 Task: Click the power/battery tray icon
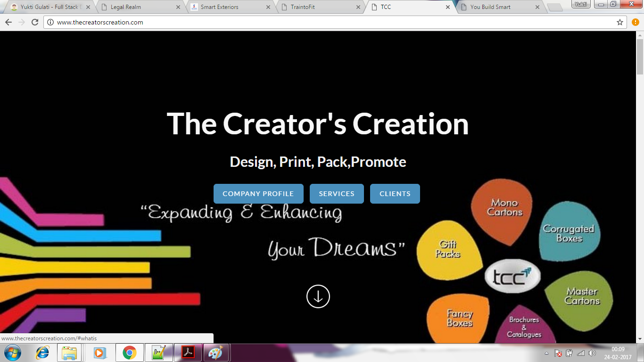569,353
